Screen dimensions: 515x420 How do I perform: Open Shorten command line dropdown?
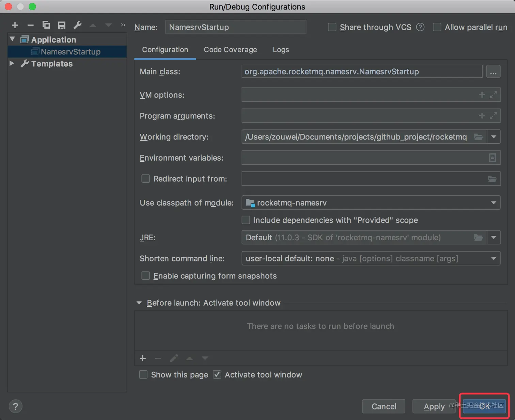(494, 259)
